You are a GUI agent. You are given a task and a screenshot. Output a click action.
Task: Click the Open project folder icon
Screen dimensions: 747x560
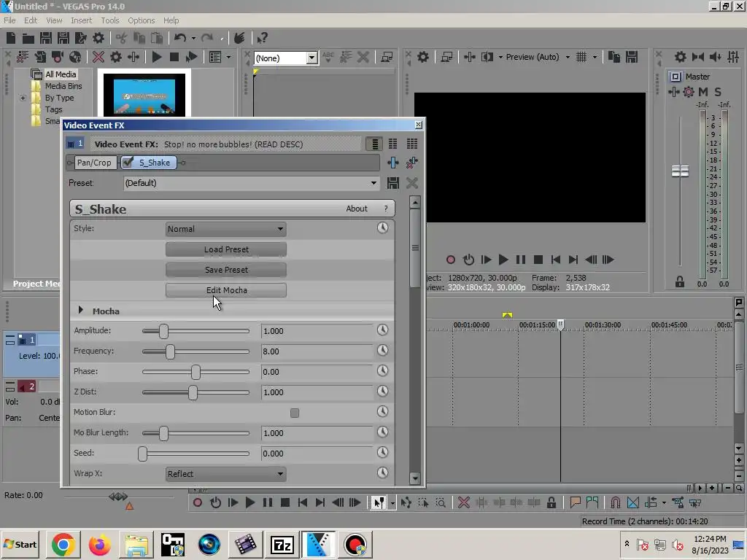tap(28, 38)
